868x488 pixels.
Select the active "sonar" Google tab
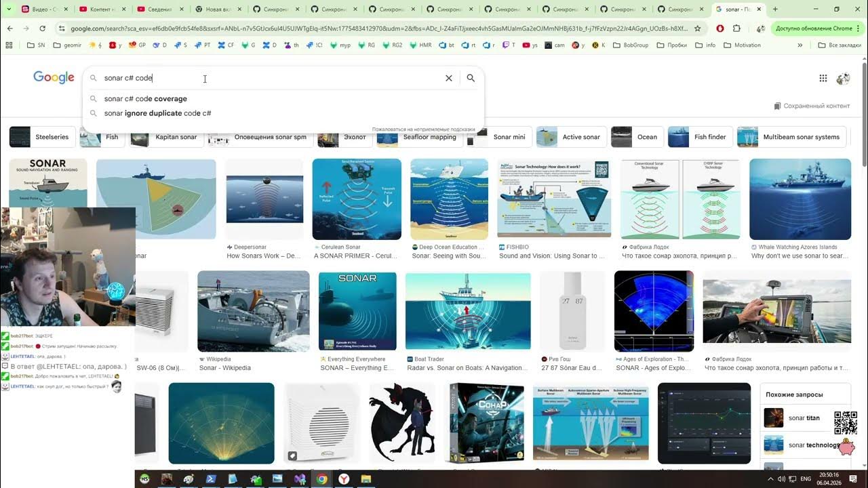tap(738, 9)
